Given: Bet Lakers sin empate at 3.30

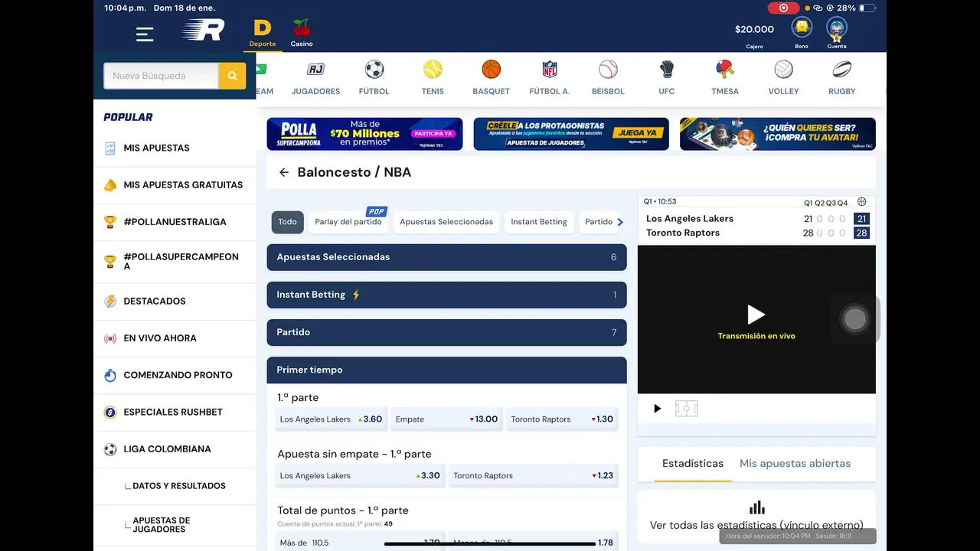Looking at the screenshot, I should (x=360, y=475).
